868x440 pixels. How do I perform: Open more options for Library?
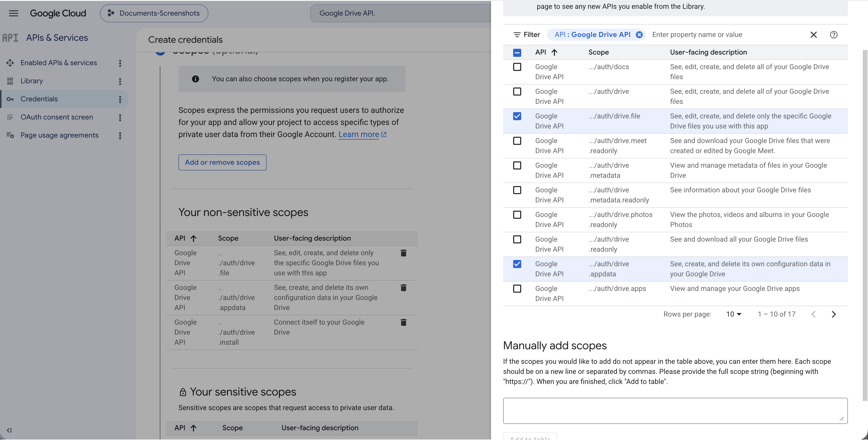pos(120,81)
